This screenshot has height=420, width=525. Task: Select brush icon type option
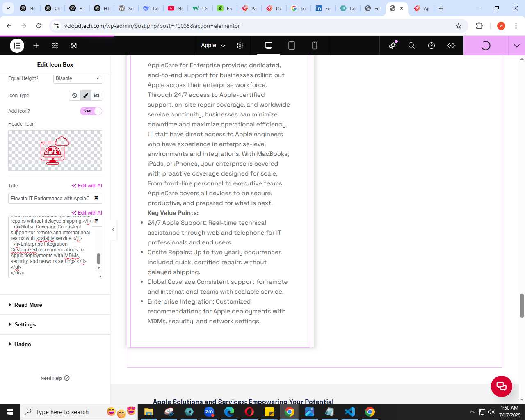click(x=86, y=96)
